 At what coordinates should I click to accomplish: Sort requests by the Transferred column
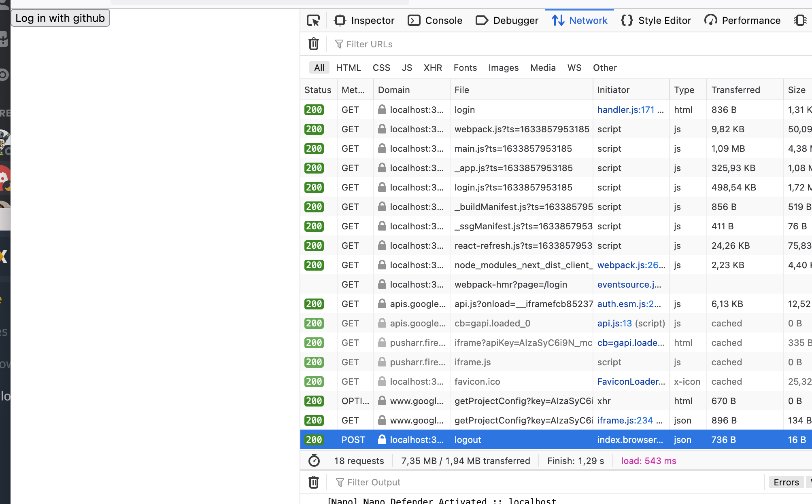(x=735, y=89)
